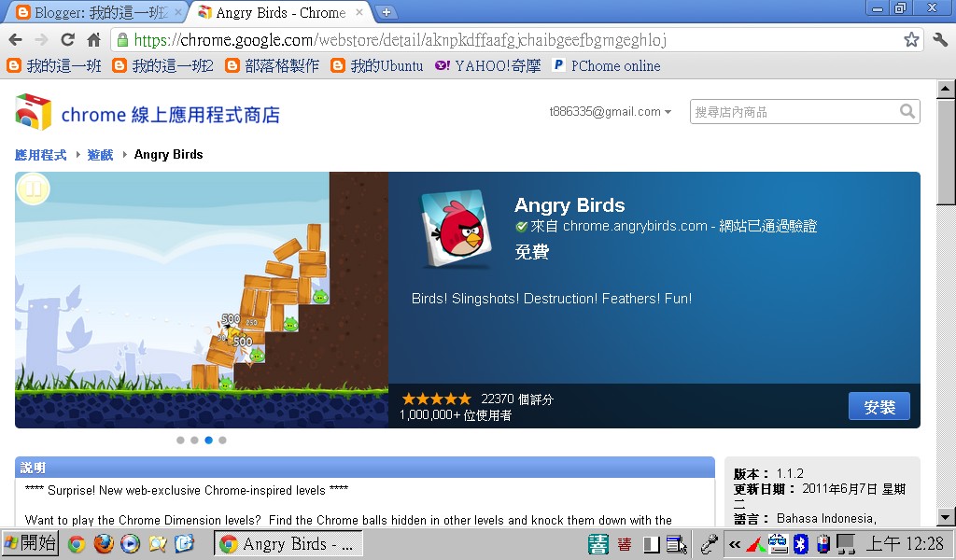Image resolution: width=956 pixels, height=560 pixels.
Task: Close the Blogger tab
Action: 178,12
